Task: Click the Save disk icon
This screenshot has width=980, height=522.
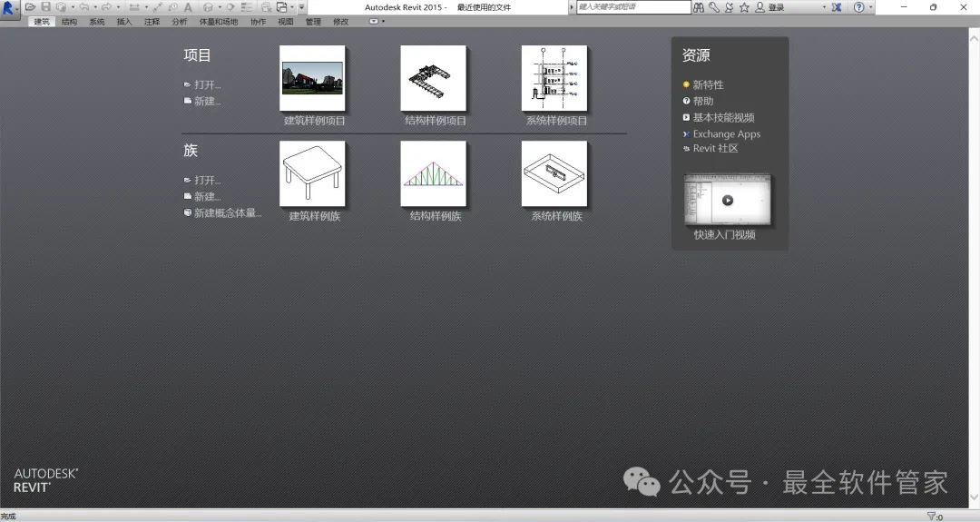Action: [x=45, y=7]
